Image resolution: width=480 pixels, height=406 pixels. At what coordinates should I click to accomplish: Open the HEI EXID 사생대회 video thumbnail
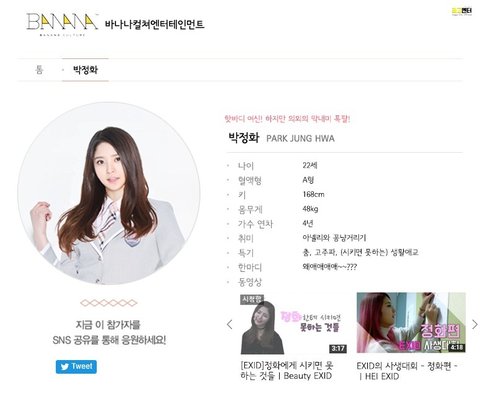coord(411,323)
